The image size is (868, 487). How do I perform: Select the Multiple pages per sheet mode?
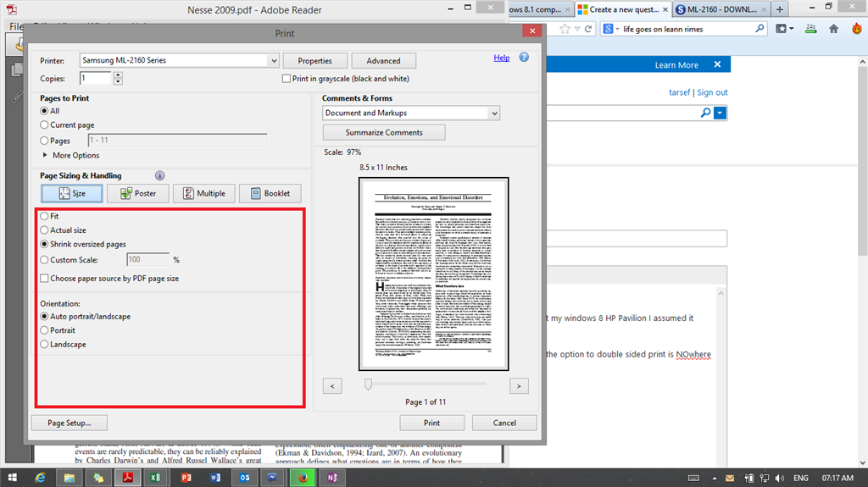pyautogui.click(x=203, y=193)
